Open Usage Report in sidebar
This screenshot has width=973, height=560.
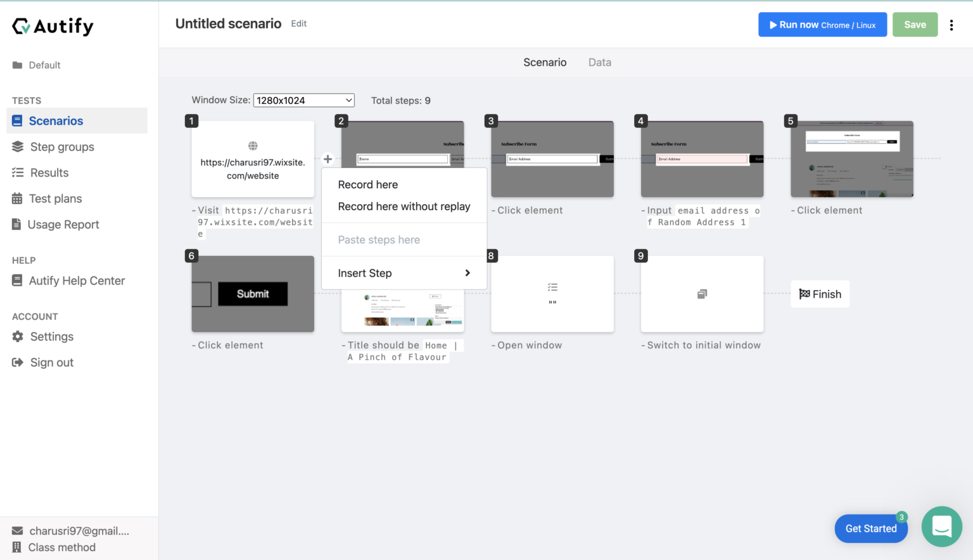(x=63, y=225)
